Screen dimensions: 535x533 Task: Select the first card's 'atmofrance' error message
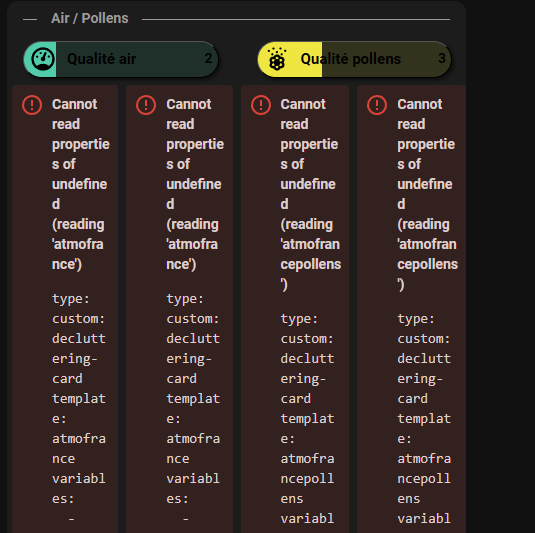click(x=81, y=184)
